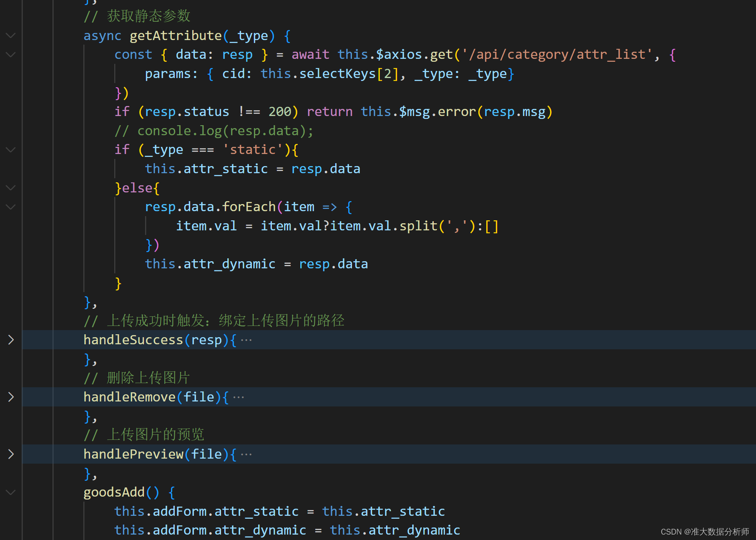Click the handleRemove method name
The height and width of the screenshot is (540, 756).
[130, 397]
